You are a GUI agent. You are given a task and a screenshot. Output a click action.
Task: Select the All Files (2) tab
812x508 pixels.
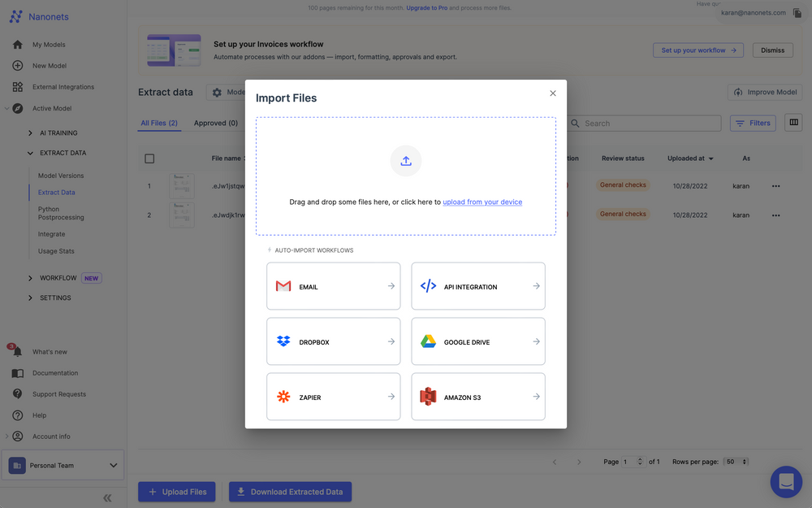click(x=158, y=123)
